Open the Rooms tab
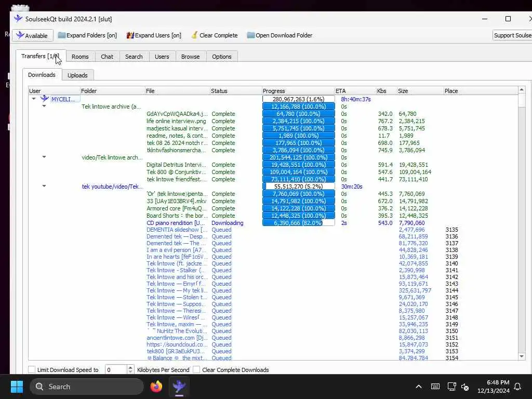 point(80,57)
